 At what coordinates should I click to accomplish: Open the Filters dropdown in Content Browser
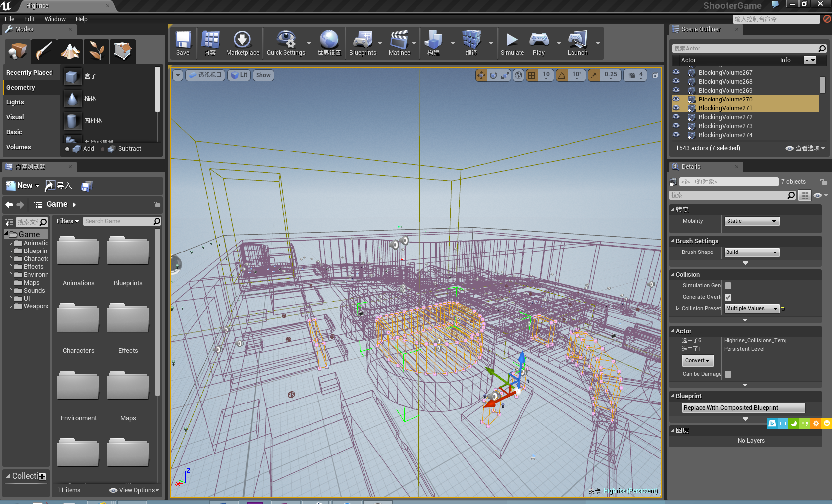[67, 221]
